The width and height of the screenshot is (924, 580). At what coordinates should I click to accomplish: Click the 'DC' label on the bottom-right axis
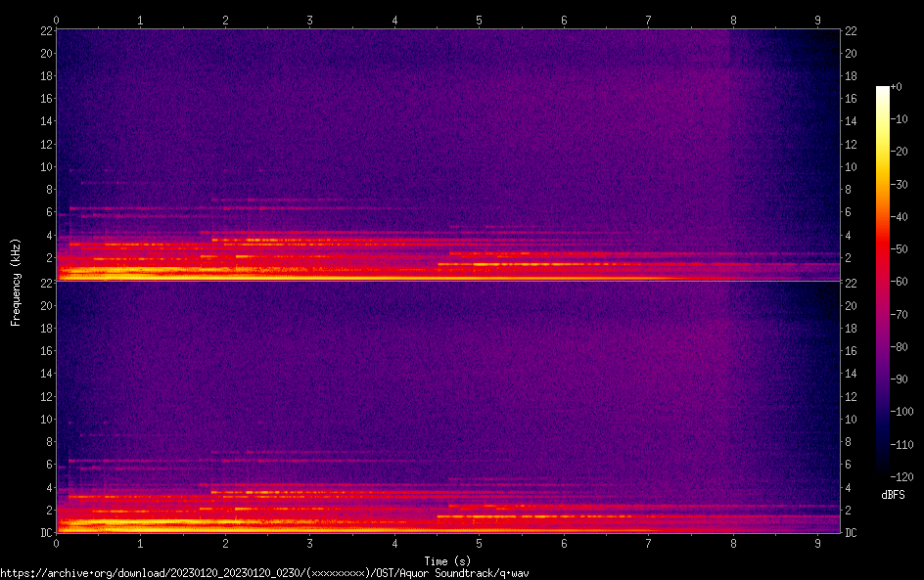coord(852,533)
